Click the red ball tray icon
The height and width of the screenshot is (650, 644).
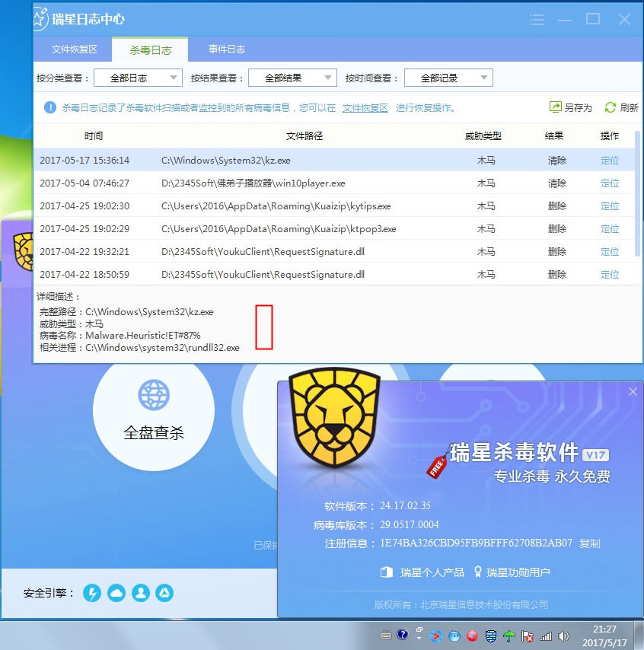(472, 636)
